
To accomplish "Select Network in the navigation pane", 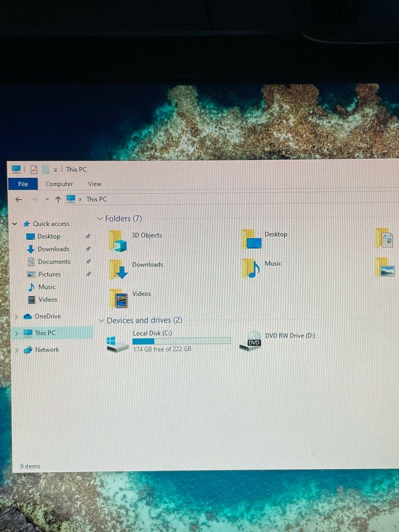I will coord(48,350).
